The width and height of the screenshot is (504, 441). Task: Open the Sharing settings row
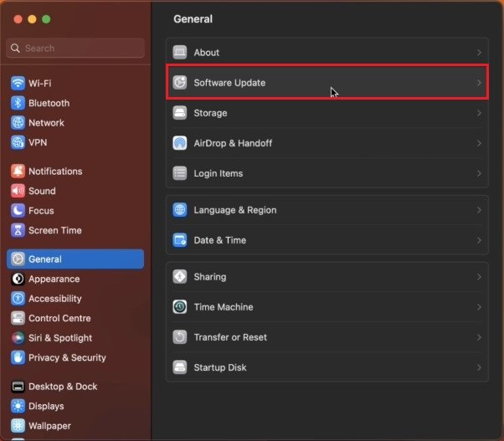click(x=327, y=277)
